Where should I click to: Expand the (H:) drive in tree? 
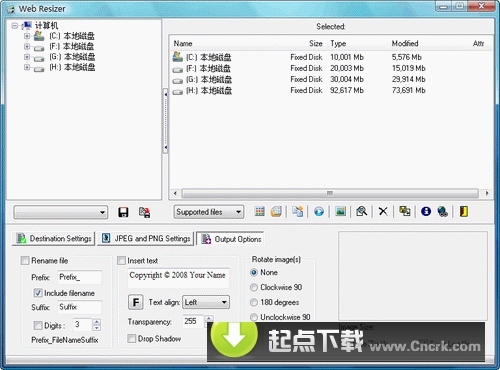(27, 67)
